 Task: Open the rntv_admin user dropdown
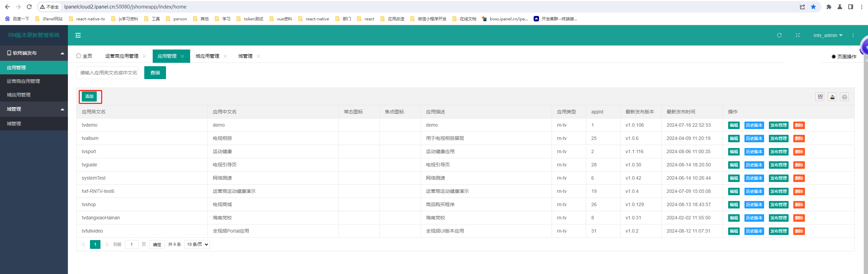(828, 35)
